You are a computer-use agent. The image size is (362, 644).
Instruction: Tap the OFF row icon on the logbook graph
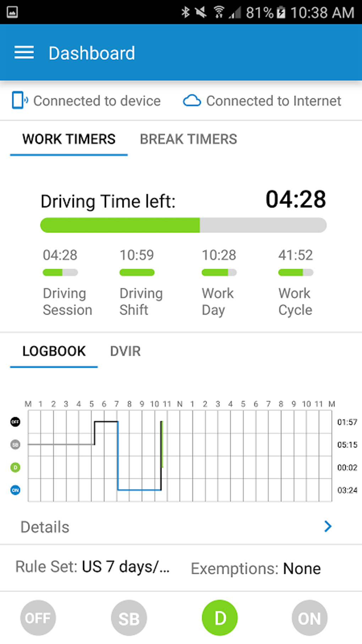[x=15, y=422]
